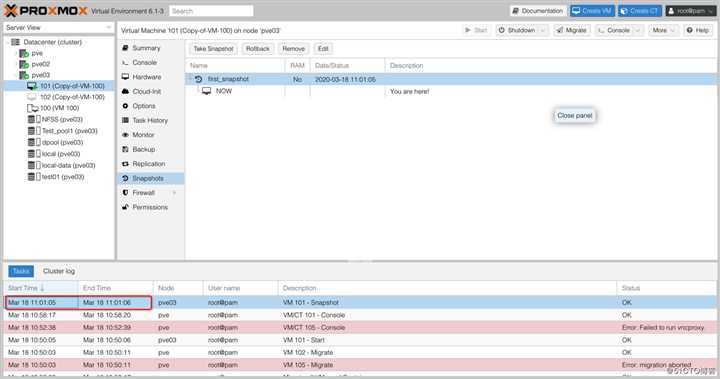
Task: Click the Create CT button
Action: click(639, 11)
